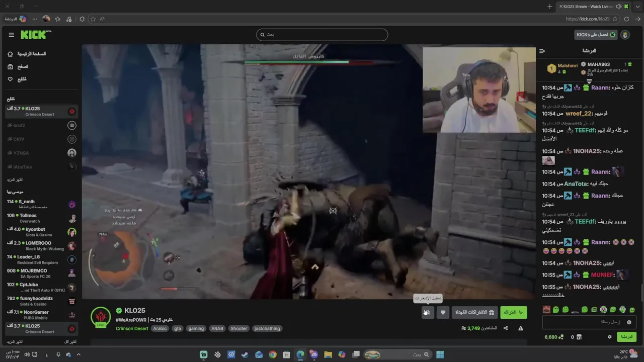Open the Copilot chat button in Edge
Viewport: 644px width, 362px height.
click(16, 19)
